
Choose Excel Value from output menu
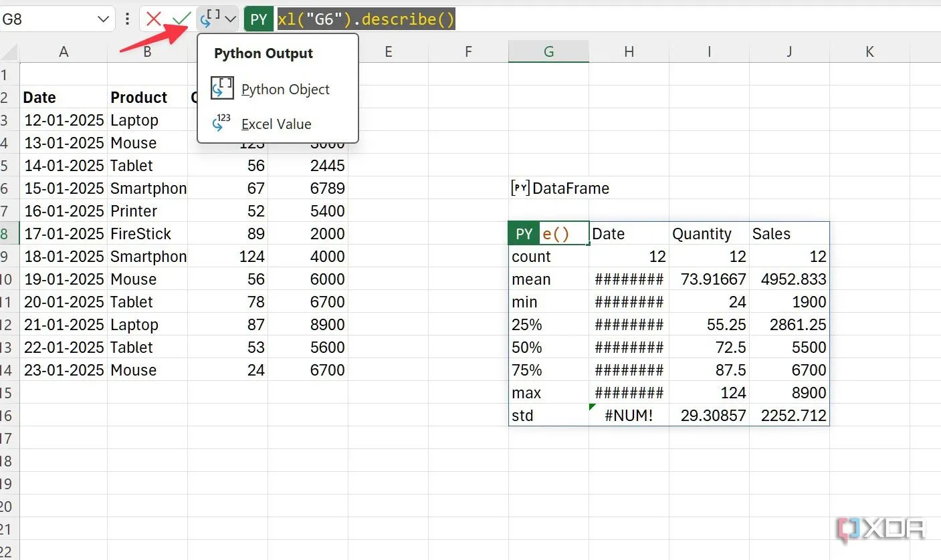278,124
